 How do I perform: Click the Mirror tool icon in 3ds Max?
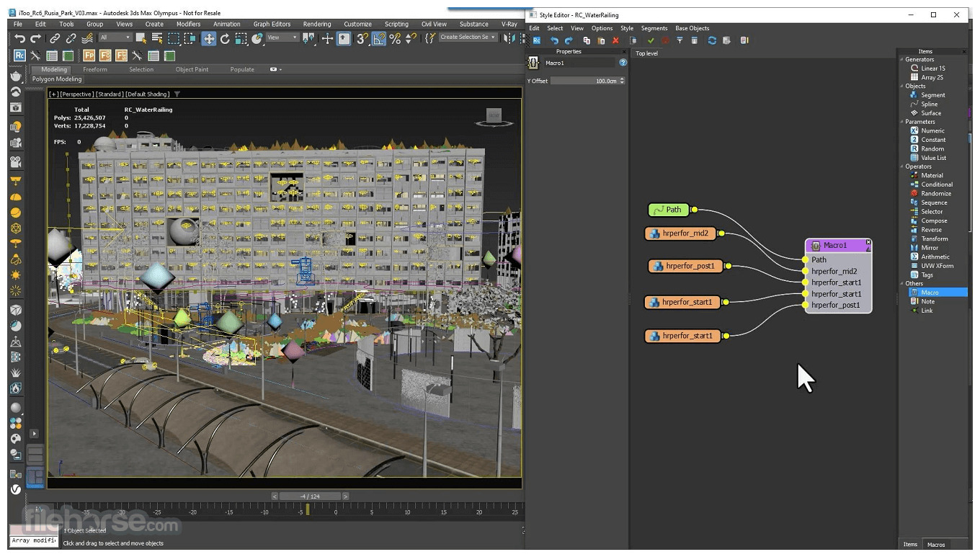(511, 39)
